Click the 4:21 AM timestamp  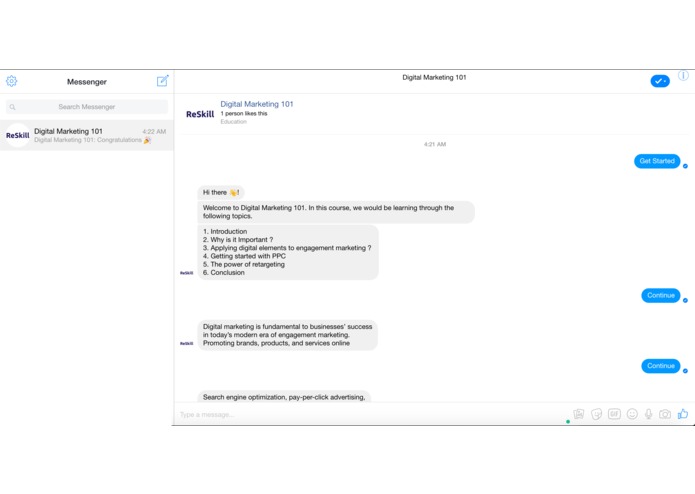(435, 144)
